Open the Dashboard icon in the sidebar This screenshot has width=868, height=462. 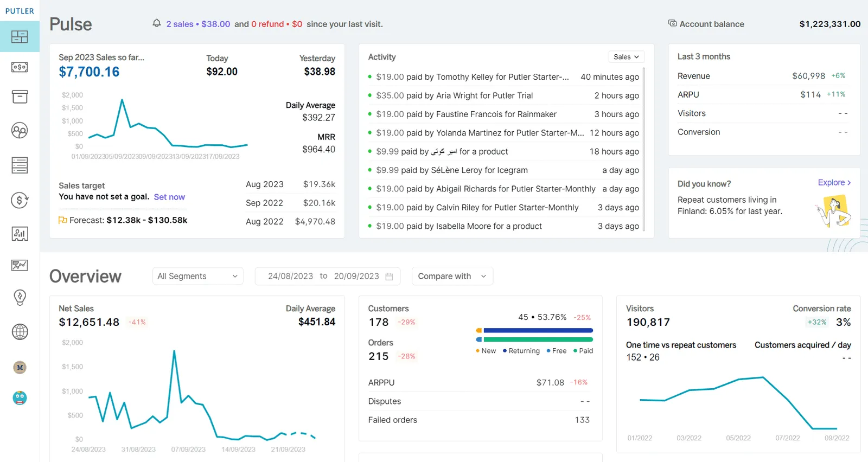pyautogui.click(x=20, y=36)
